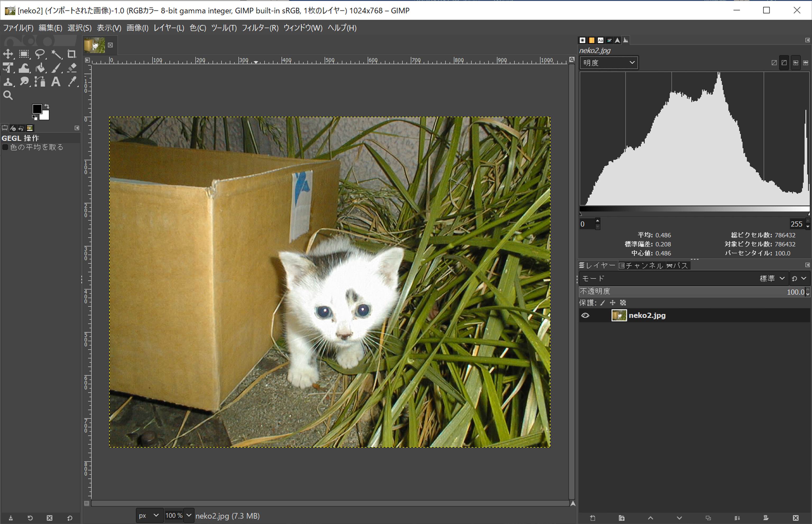Select the Color Picker eyedropper tool

[x=72, y=82]
